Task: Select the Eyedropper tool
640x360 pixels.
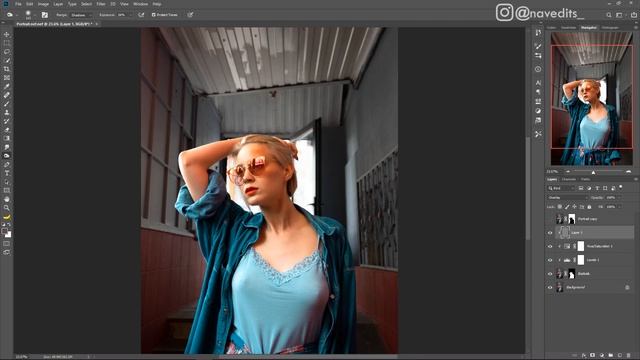Action: (7, 87)
